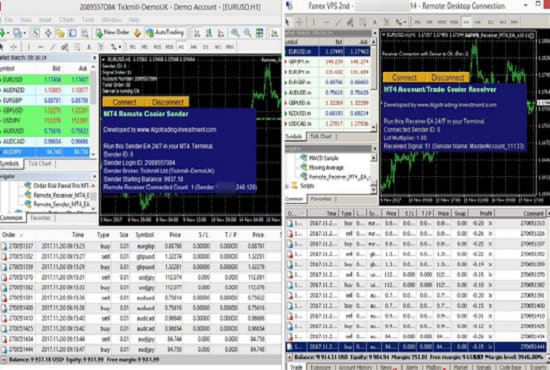Select GBPJPY.m row in the remote Market Watch
The image size is (550, 370).
pos(327,61)
